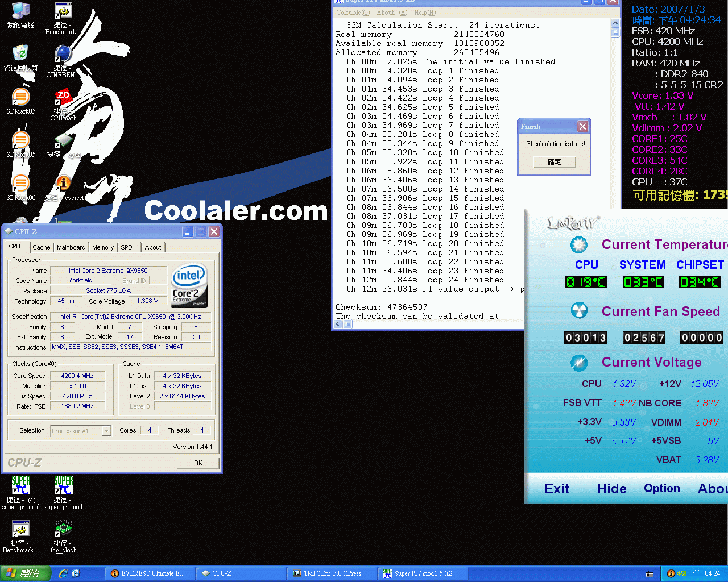This screenshot has height=582, width=728.
Task: Click the Core Voltage 1.328 V value
Action: pos(147,301)
